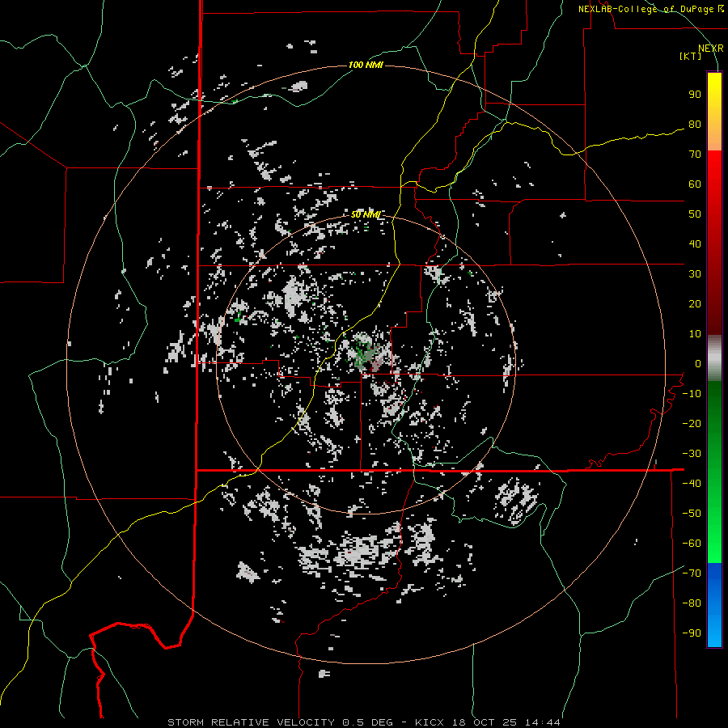Click the 14:44 time stamp
Viewport: 728px width, 728px height.
coord(544,722)
